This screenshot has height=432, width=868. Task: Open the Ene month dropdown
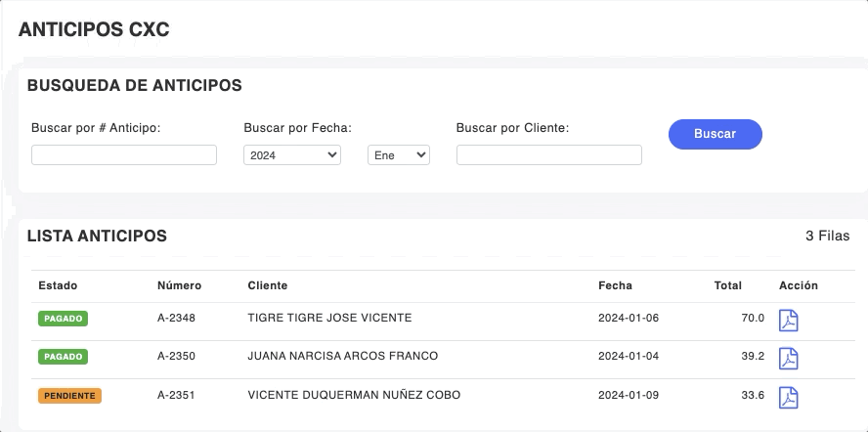[x=398, y=155]
